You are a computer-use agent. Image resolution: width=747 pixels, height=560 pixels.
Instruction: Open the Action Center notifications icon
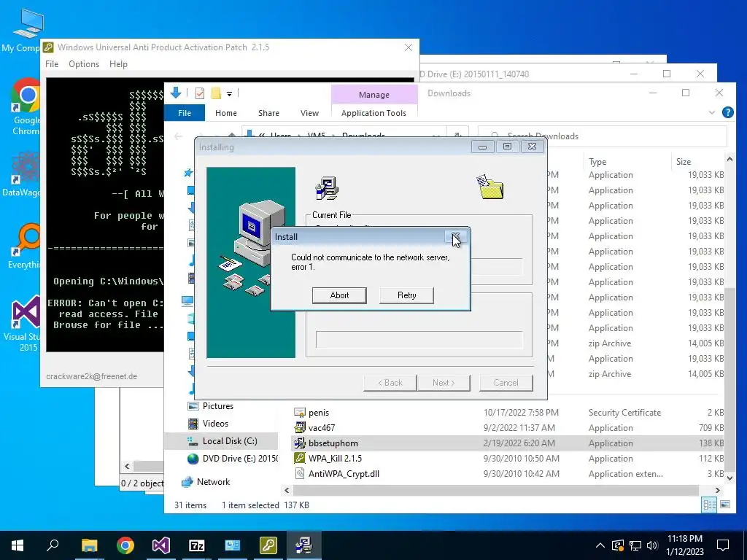723,545
